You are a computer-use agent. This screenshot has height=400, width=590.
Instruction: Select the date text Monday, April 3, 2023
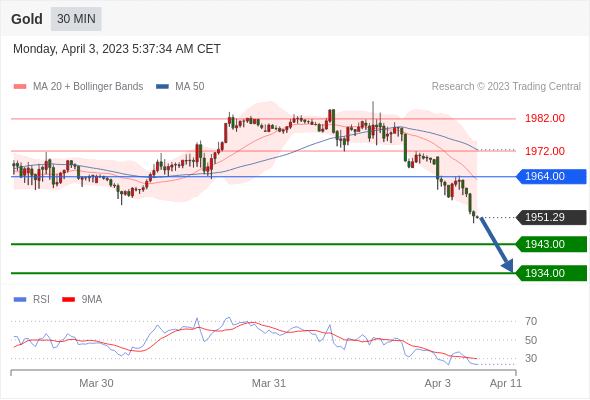coord(71,49)
